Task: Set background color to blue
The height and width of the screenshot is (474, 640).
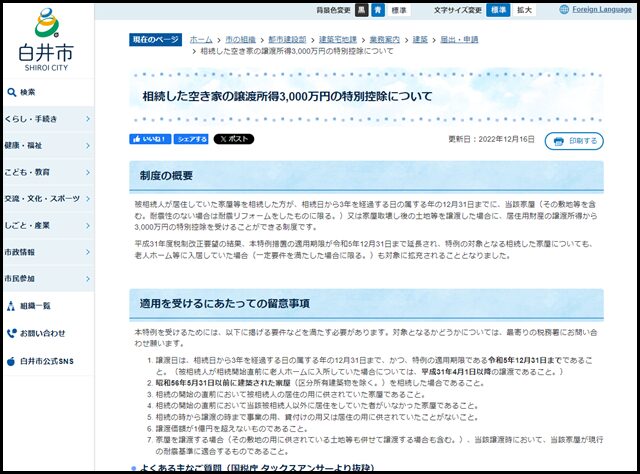Action: pos(378,10)
